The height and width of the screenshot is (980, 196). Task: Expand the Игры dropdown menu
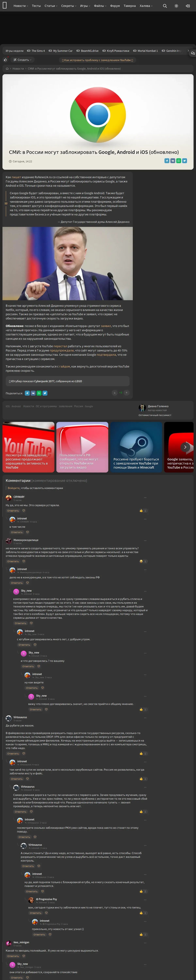[x=85, y=6]
